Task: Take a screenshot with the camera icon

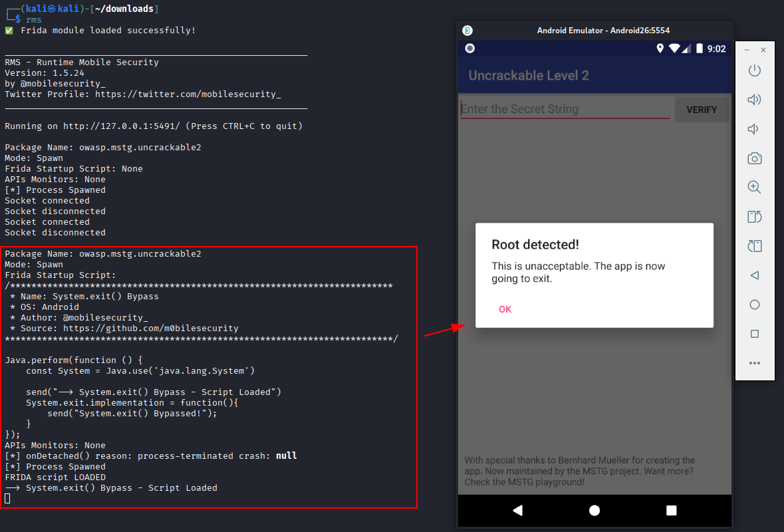Action: [754, 158]
